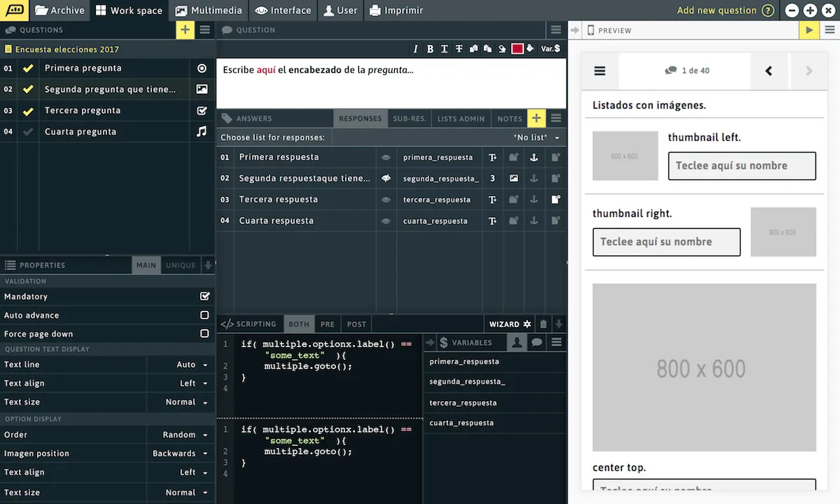Switch to the LISTS ADMIN tab
Viewport: 840px width, 504px height.
(461, 119)
